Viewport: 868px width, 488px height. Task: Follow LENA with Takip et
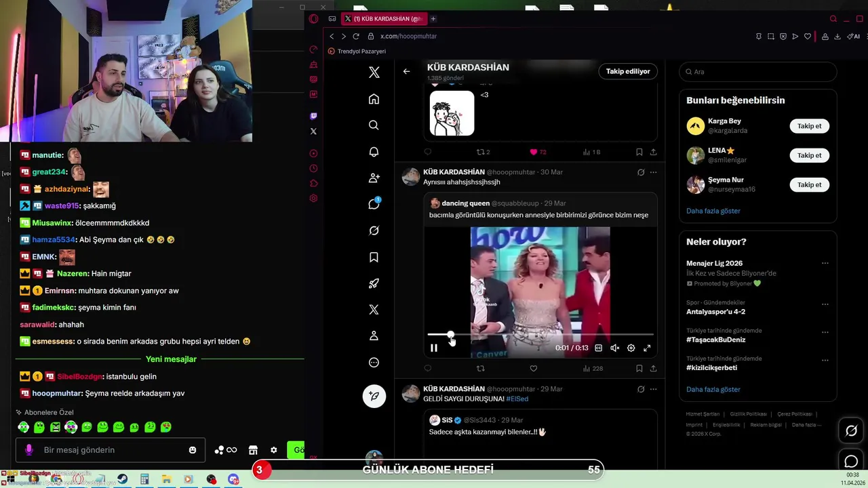pyautogui.click(x=809, y=155)
